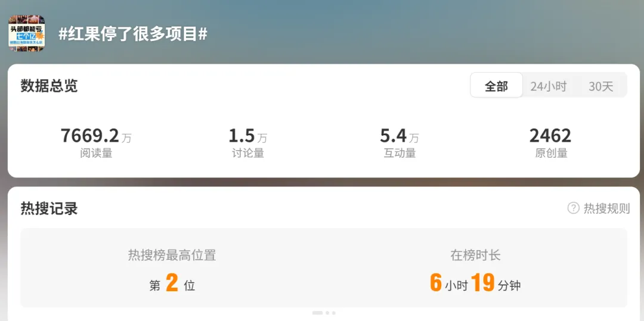Click the 1.5万 讨论量 figure
Image resolution: width=644 pixels, height=321 pixels.
[247, 136]
